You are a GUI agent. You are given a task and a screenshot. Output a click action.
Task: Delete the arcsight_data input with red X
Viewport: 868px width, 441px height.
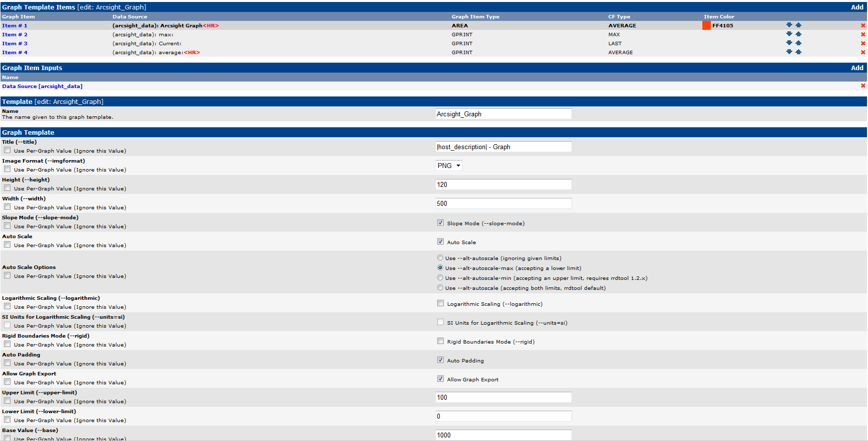tap(863, 86)
